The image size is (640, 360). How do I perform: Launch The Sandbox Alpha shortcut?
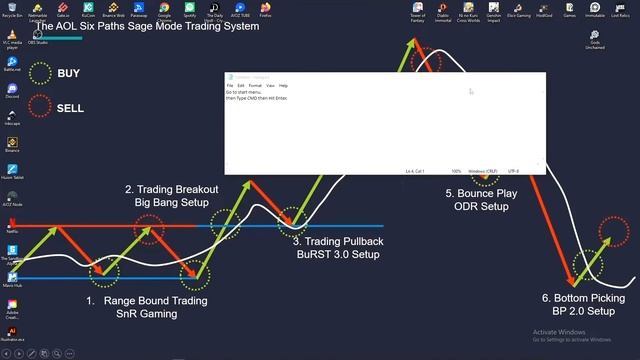click(12, 255)
